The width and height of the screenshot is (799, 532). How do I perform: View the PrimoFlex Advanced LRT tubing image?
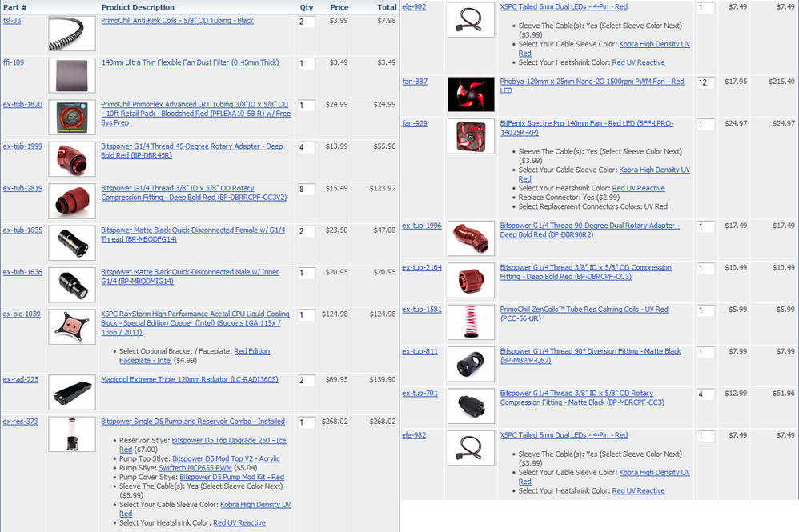[72, 117]
